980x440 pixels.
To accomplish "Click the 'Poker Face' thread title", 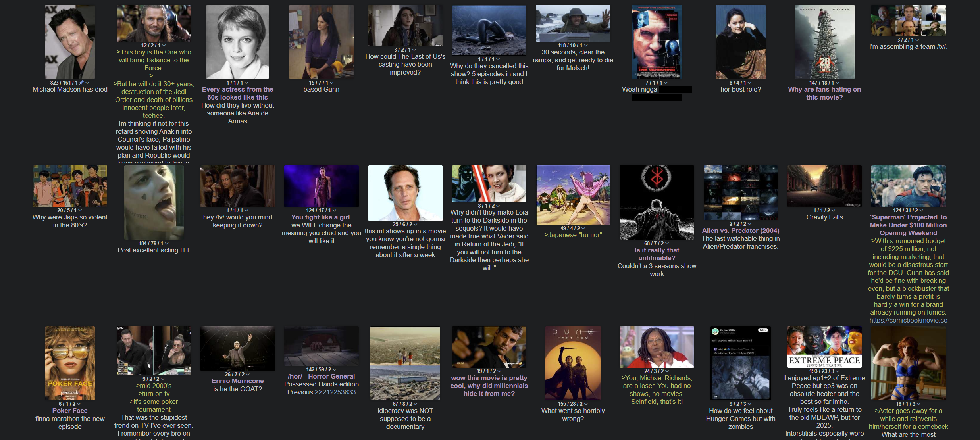I will pos(70,411).
